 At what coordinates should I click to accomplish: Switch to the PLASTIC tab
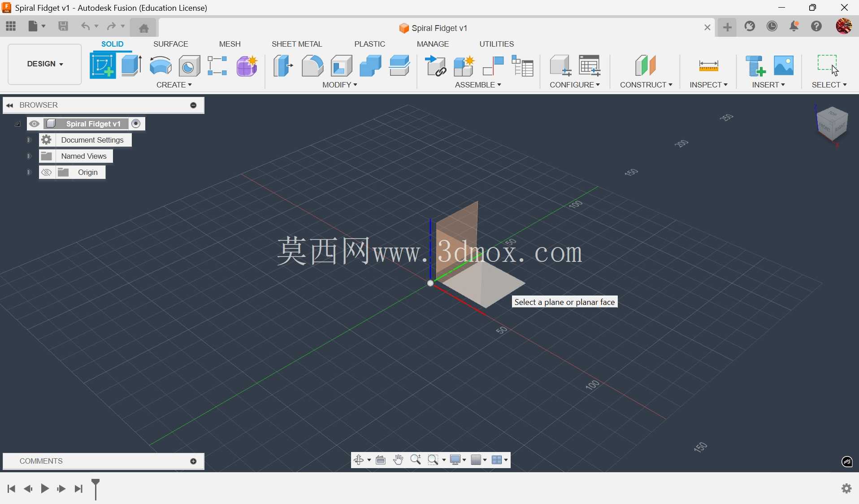pyautogui.click(x=370, y=44)
